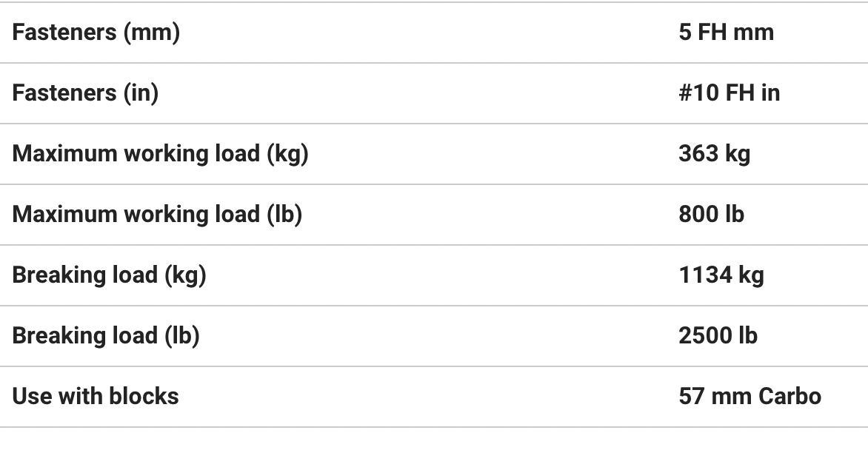Screen dimensions: 868x450
Task: Click the "Breaking load (lb)" label
Action: (106, 336)
